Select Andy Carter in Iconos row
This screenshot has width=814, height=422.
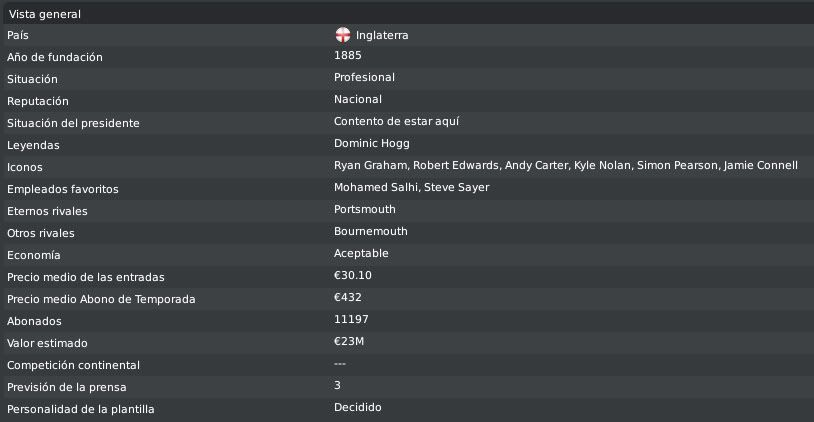point(536,165)
